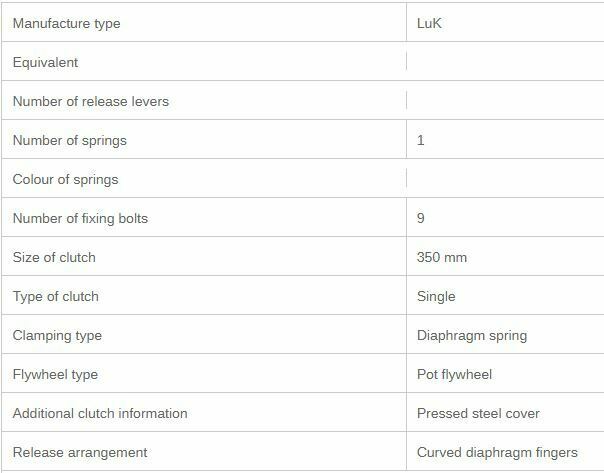Click the "Pot flywheel" value
Screen dimensions: 604x473
click(x=454, y=374)
